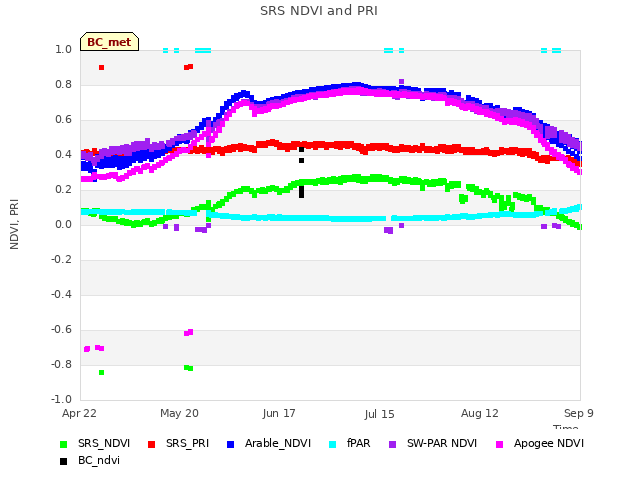Click the BC_ndvi legend label

99,460
